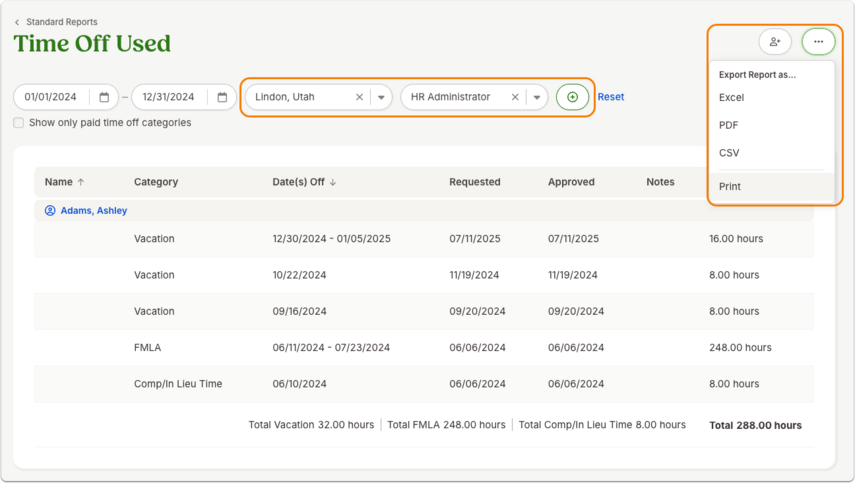
Task: Select the 09/20/2024 approved date
Action: 576,311
